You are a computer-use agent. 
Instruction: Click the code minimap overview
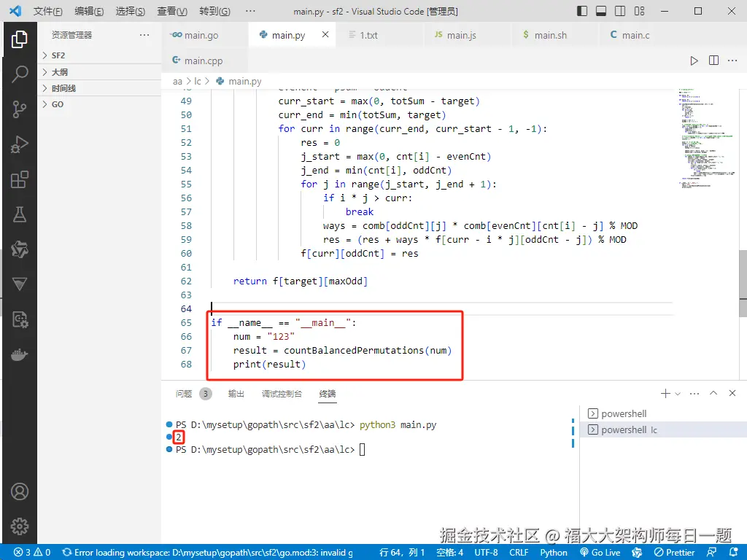point(707,138)
